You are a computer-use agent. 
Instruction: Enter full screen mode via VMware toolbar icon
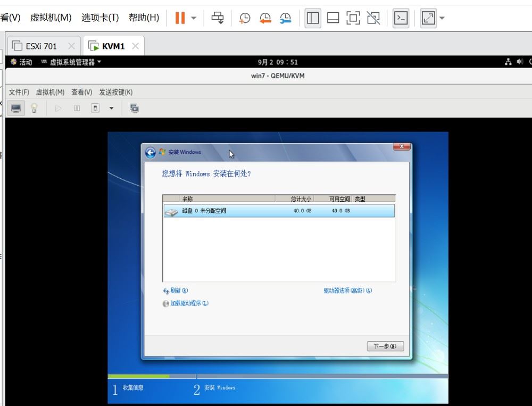pyautogui.click(x=353, y=18)
